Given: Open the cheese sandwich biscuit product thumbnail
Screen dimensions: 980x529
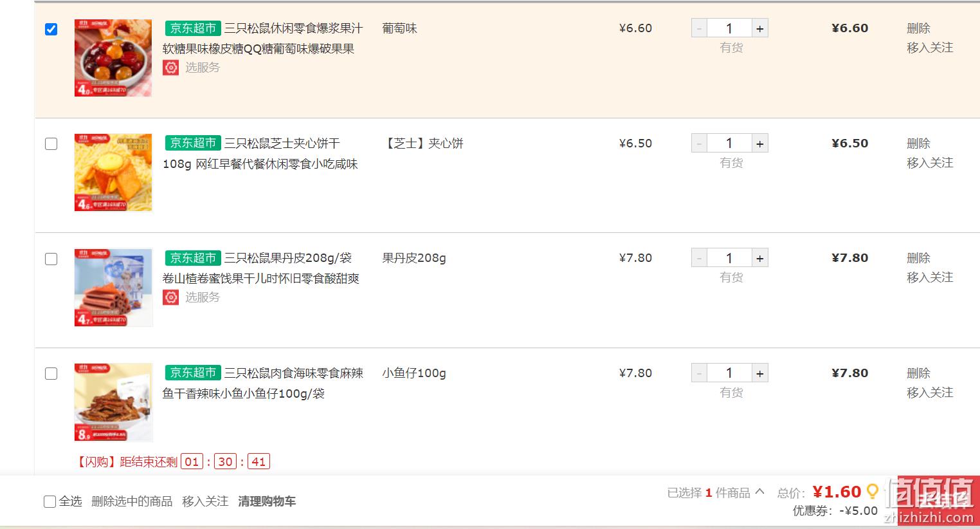Looking at the screenshot, I should (x=113, y=172).
